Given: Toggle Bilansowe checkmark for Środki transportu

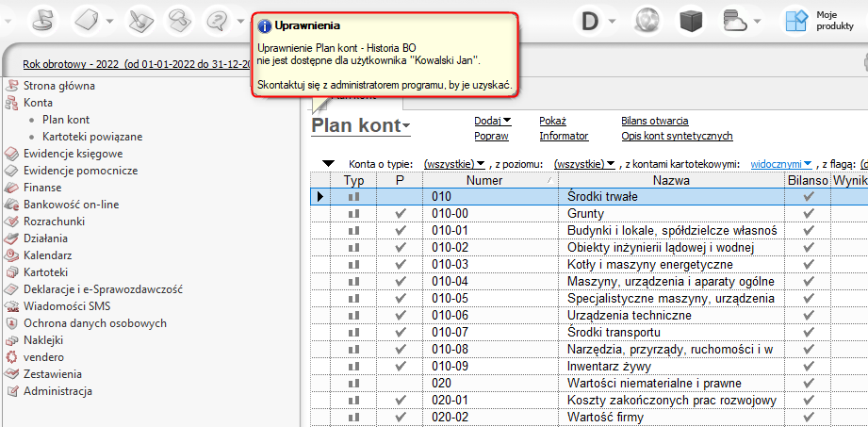Looking at the screenshot, I should (x=809, y=333).
